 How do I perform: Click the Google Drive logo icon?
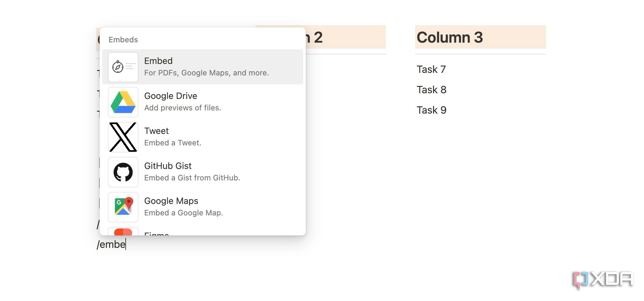[x=123, y=102]
